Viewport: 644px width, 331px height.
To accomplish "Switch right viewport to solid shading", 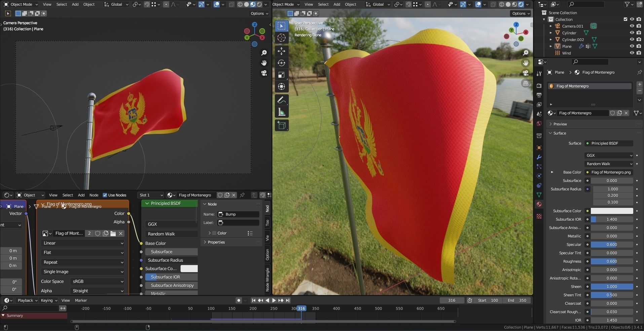I will (508, 4).
